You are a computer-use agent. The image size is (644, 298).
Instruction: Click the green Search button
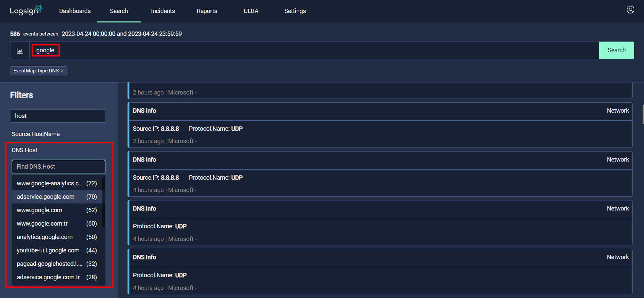(616, 50)
